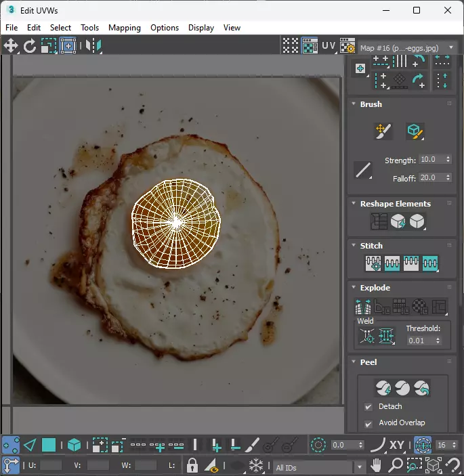The image size is (464, 476).
Task: Enable Edge sub-object mode
Action: pos(30,446)
